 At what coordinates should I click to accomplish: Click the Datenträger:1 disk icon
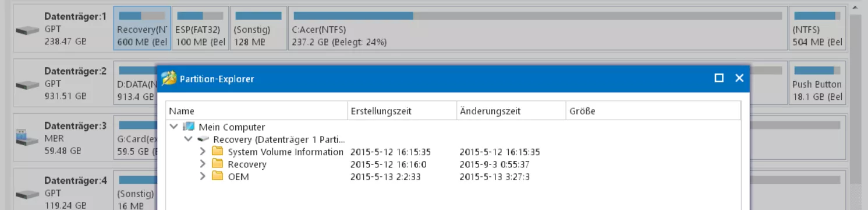tap(27, 30)
